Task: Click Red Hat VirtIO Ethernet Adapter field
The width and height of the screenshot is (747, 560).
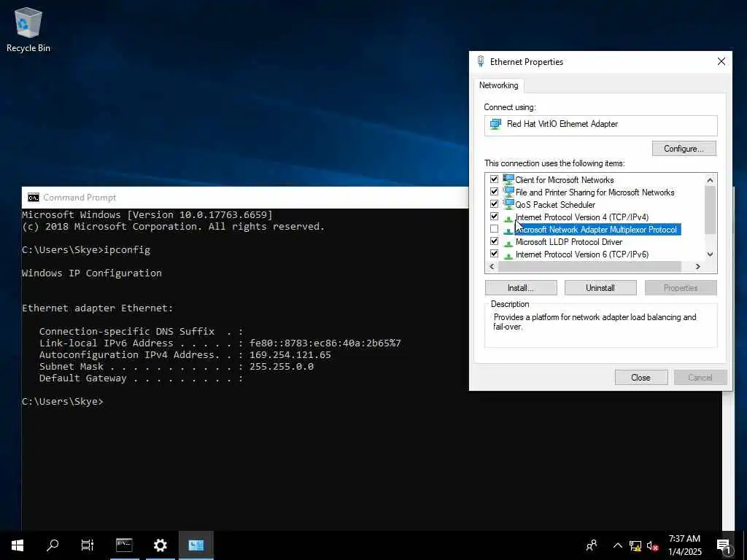Action: pos(601,125)
